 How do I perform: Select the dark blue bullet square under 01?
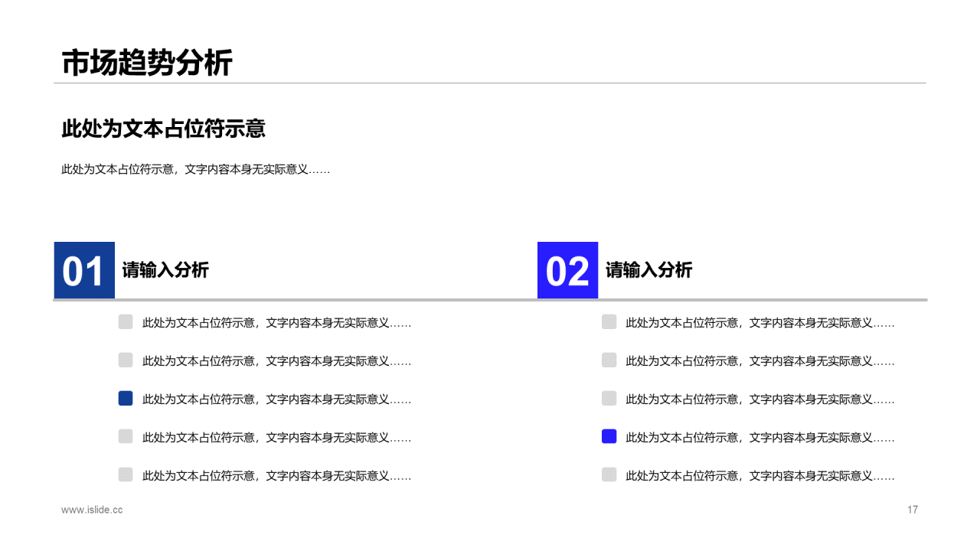(126, 398)
